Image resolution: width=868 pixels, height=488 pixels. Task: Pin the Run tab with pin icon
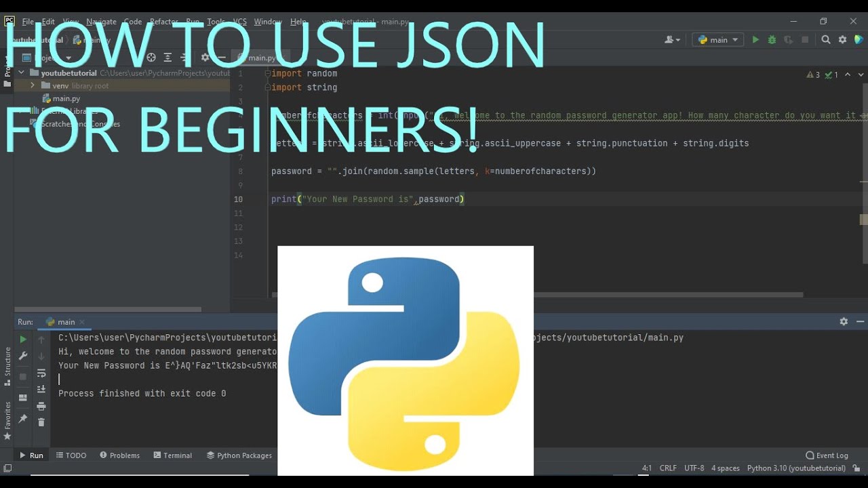23,419
